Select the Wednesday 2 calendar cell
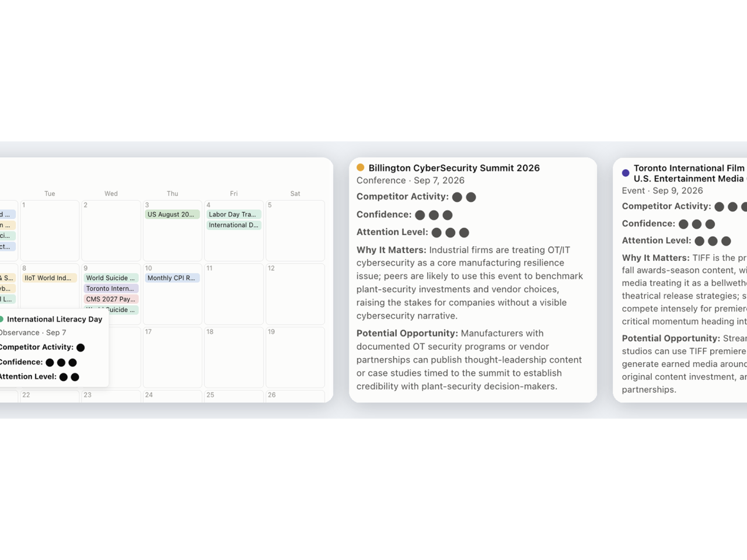Viewport: 747px width, 560px height. [x=111, y=231]
